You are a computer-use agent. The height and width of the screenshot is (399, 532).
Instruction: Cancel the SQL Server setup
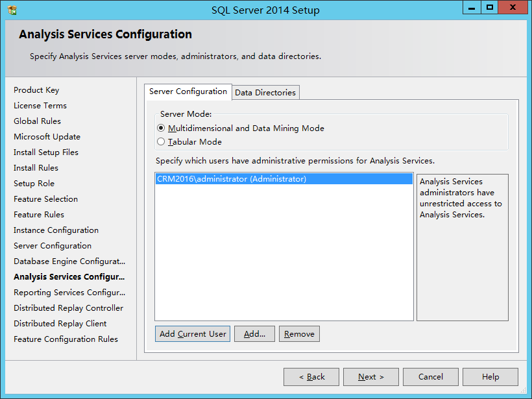coord(431,377)
